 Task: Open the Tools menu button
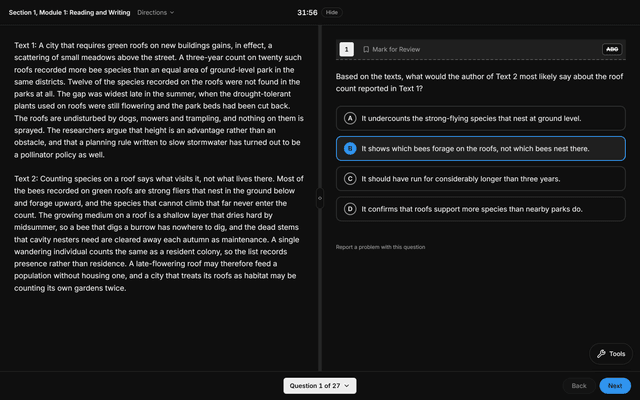[x=611, y=354]
